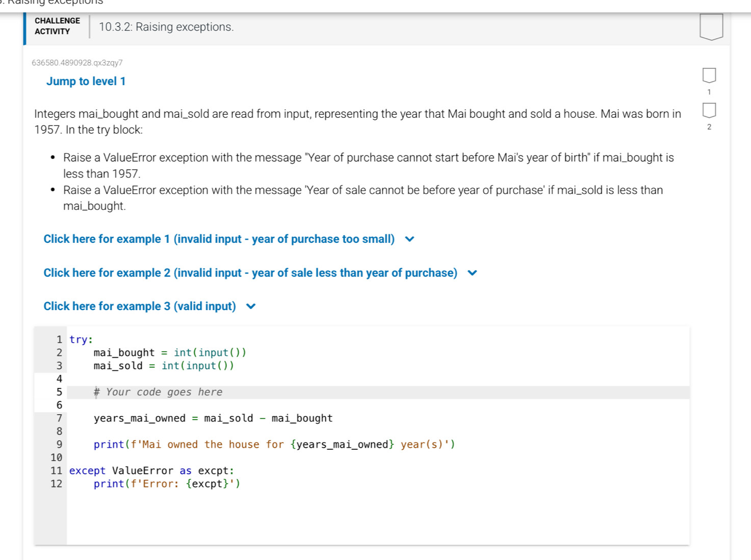Screen dimensions: 751x560
Task: Select the level 1 progress box
Action: coord(709,75)
